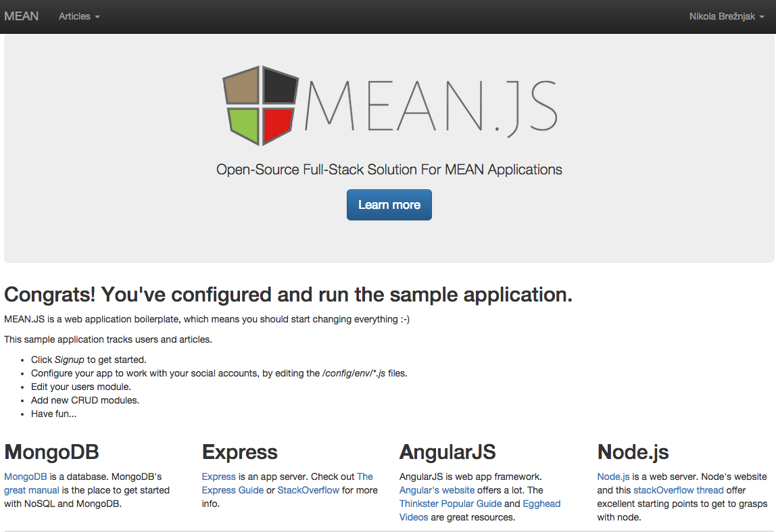The height and width of the screenshot is (532, 776).
Task: Click the MEAN.JS shield logo
Action: pos(261,105)
